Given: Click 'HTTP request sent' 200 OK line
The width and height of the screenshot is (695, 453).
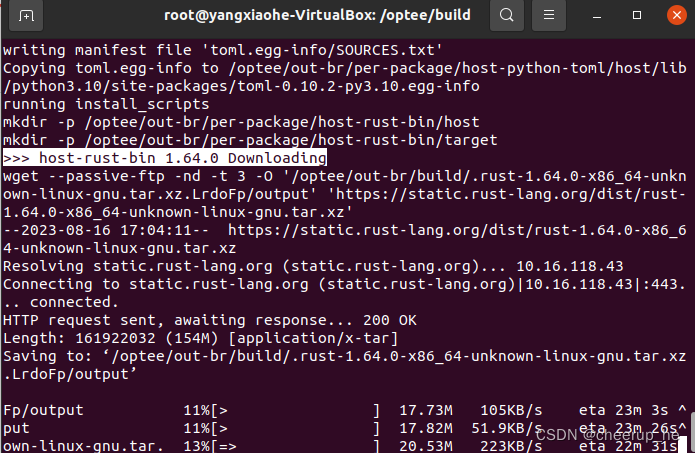Looking at the screenshot, I should pyautogui.click(x=210, y=320).
